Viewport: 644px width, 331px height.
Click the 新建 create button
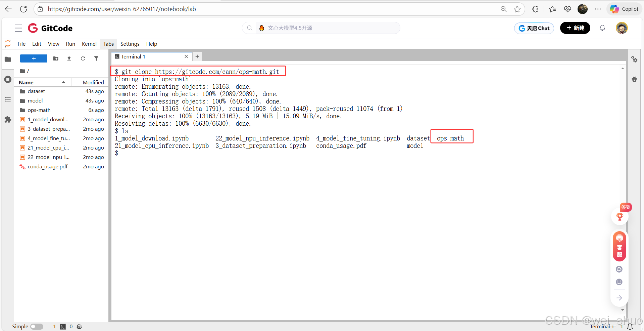coord(575,28)
